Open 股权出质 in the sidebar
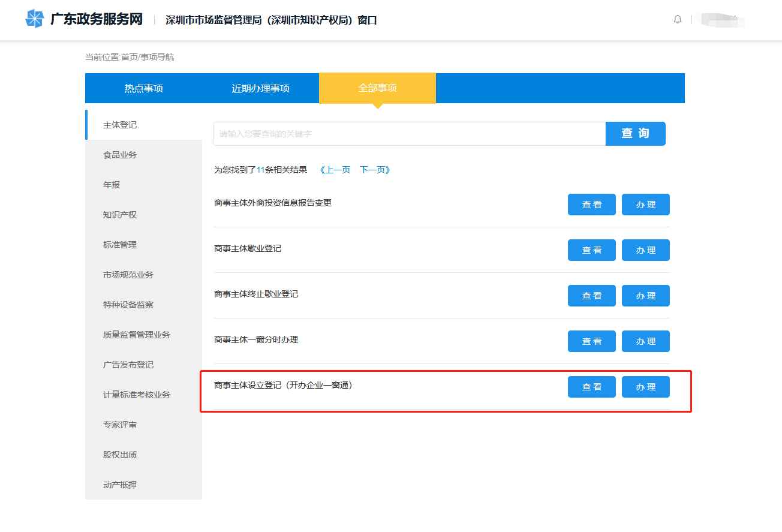The image size is (782, 532). coord(144,455)
